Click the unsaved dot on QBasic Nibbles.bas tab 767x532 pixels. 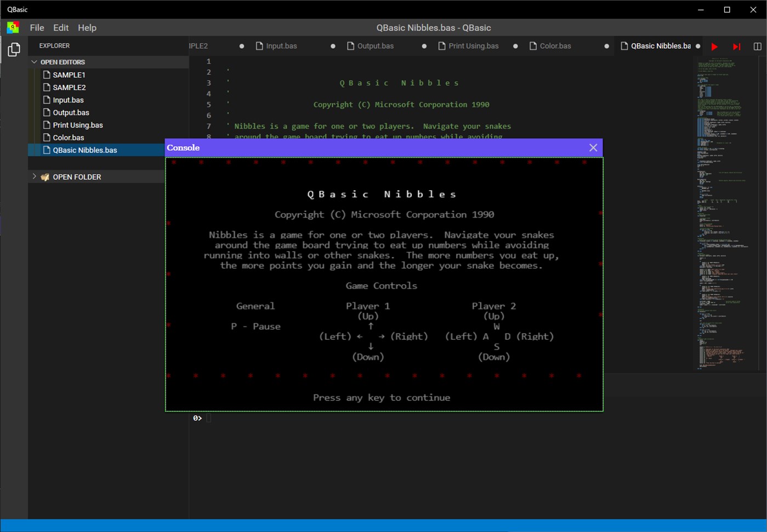click(698, 46)
